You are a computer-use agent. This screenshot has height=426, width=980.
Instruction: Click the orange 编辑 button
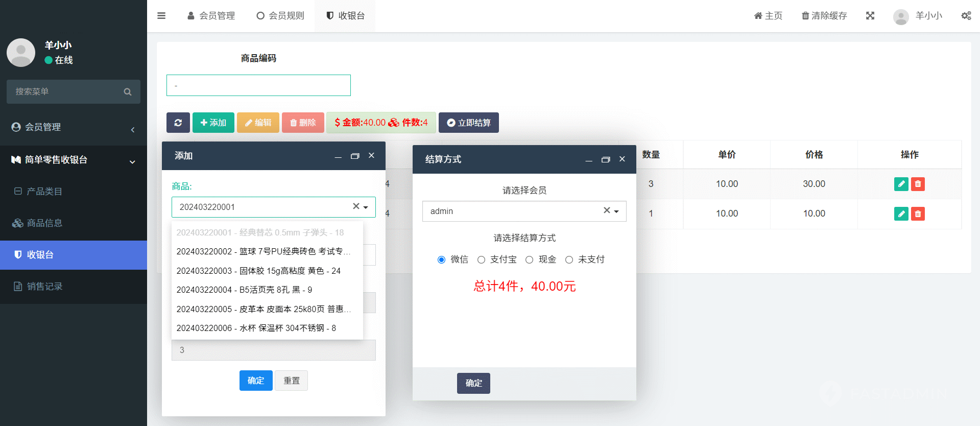[x=258, y=123]
